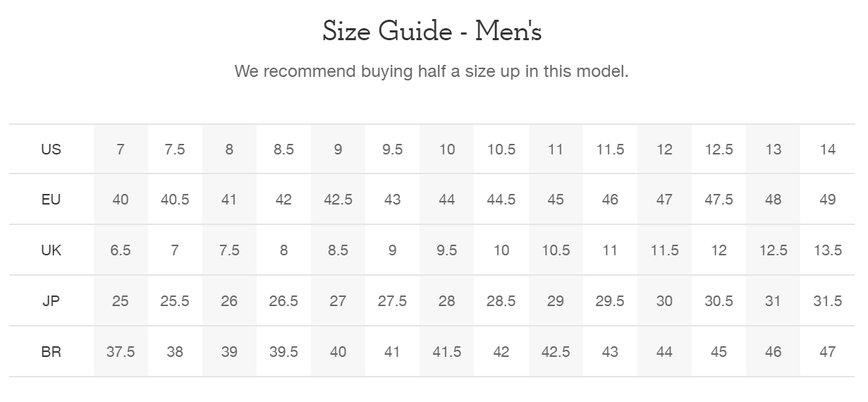Click BR size 47 cell
This screenshot has height=402, width=868.
point(828,352)
